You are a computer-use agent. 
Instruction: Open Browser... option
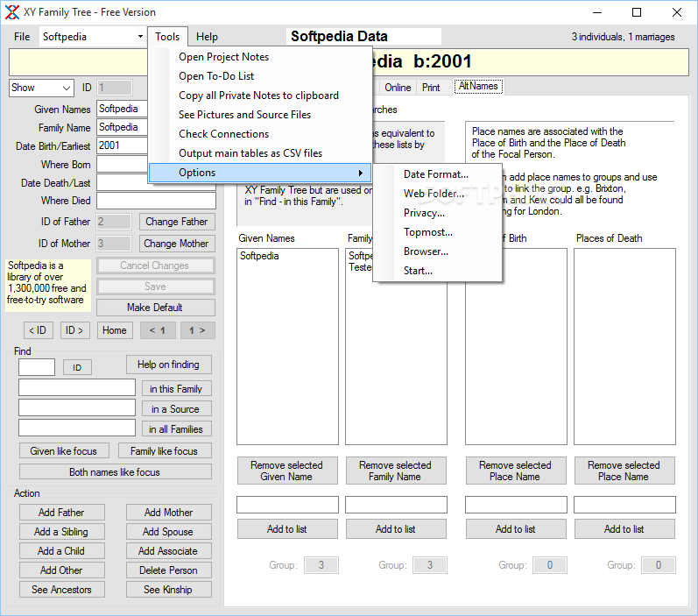tap(437, 251)
